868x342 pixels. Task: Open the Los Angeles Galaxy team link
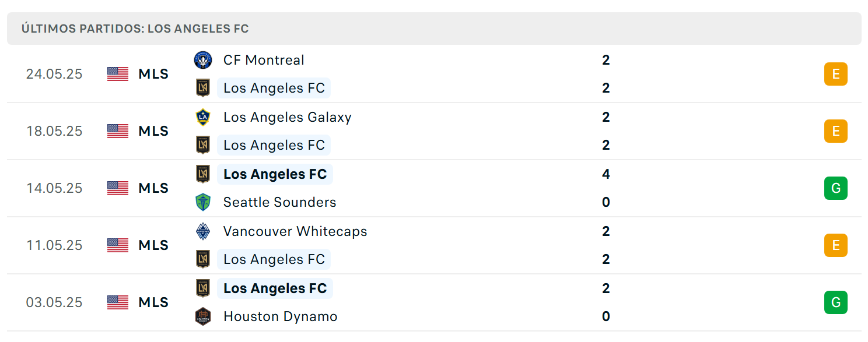click(288, 117)
